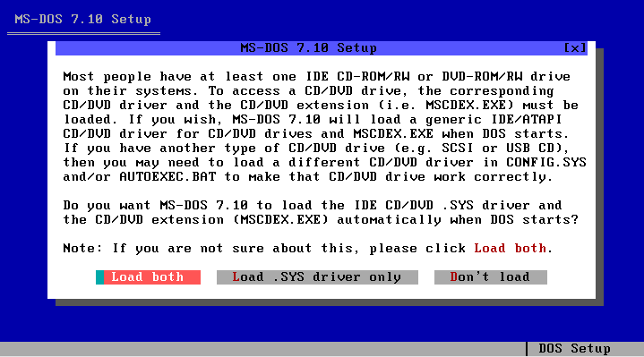Click the red L hotkey in Load .SYS driver only
644x357 pixels.
tap(236, 277)
